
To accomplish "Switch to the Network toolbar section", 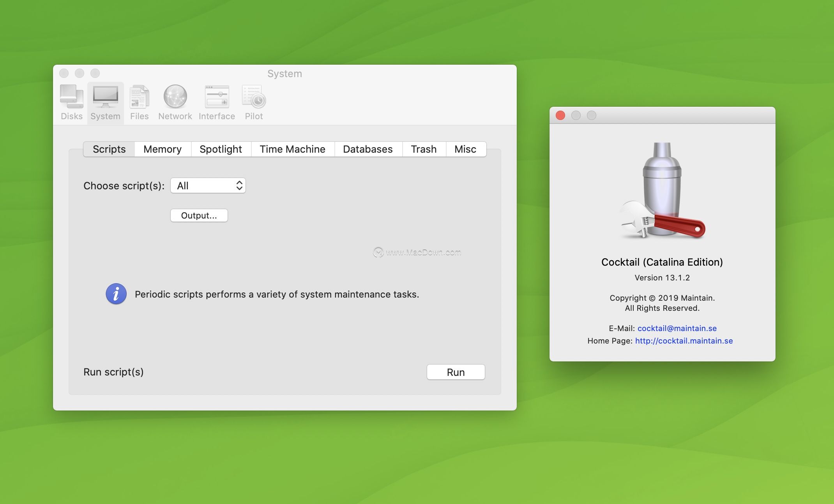I will pyautogui.click(x=175, y=102).
